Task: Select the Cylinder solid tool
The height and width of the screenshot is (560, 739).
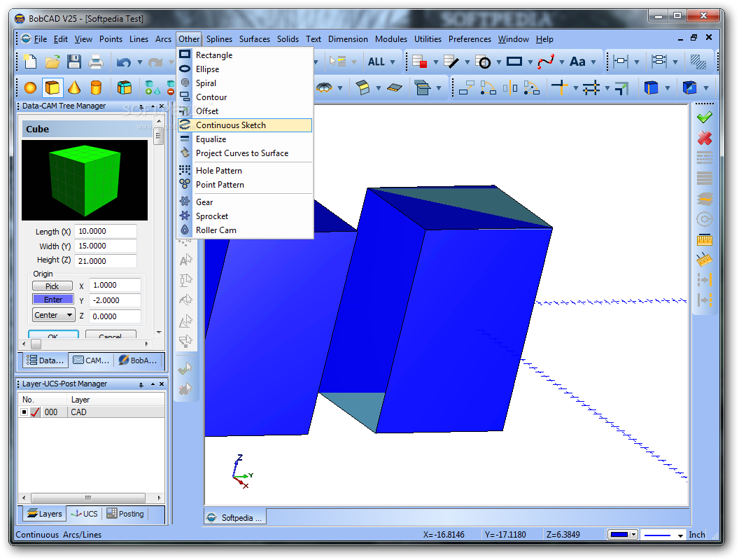Action: 96,87
